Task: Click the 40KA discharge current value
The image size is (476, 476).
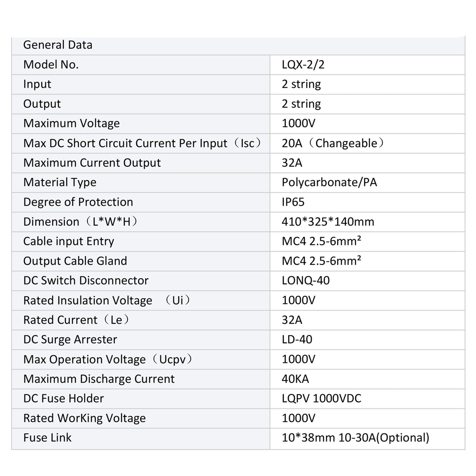Action: (x=295, y=379)
